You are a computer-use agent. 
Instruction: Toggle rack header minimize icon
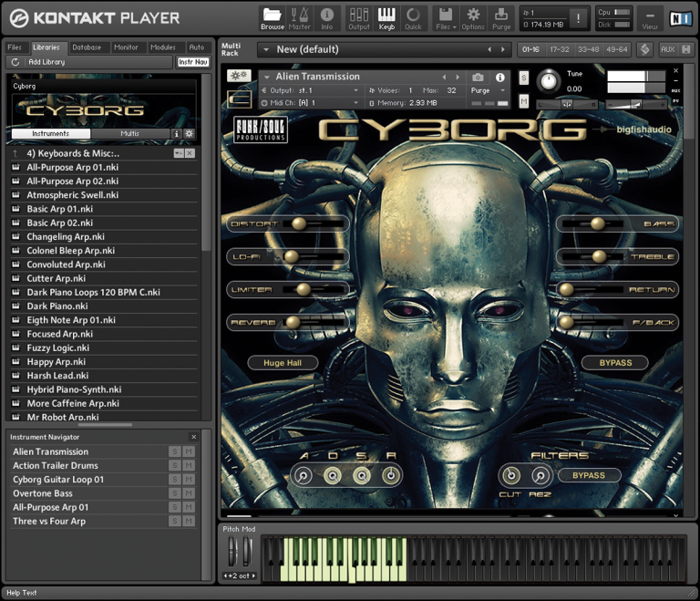coord(686,49)
